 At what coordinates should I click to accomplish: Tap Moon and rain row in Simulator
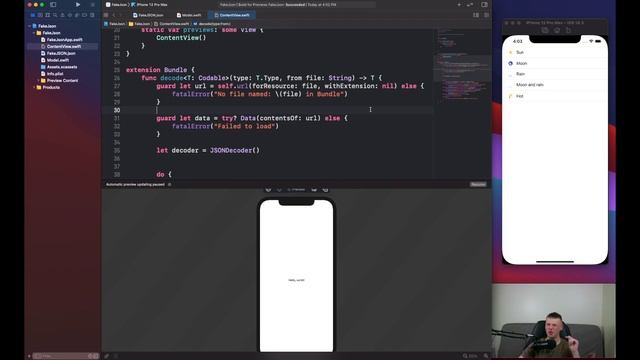click(555, 85)
